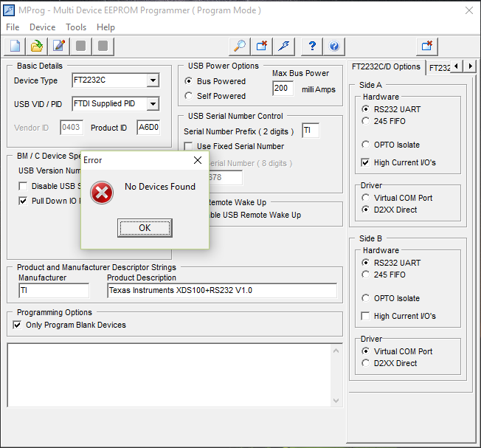
Task: Click the red error icon in dialog
Action: tap(102, 193)
